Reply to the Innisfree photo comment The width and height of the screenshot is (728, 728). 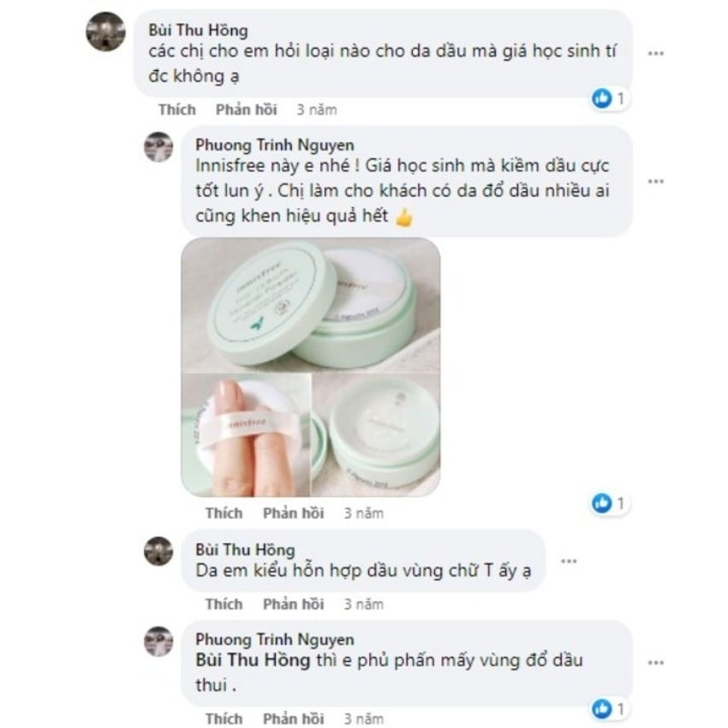pos(293,513)
